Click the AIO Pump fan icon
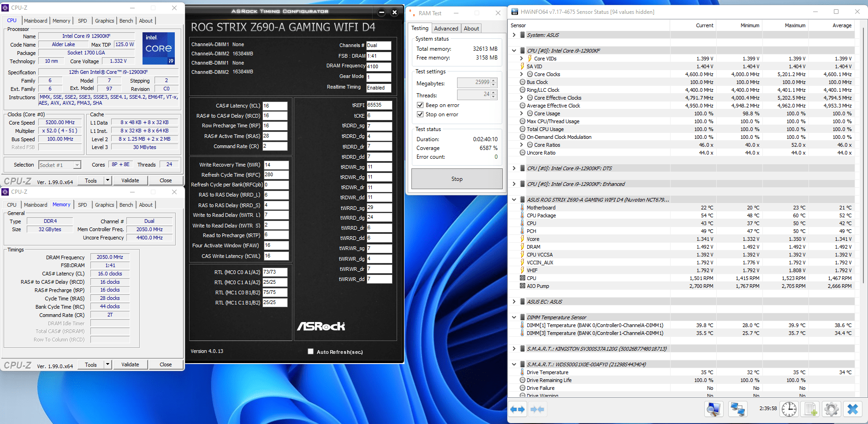 click(523, 286)
